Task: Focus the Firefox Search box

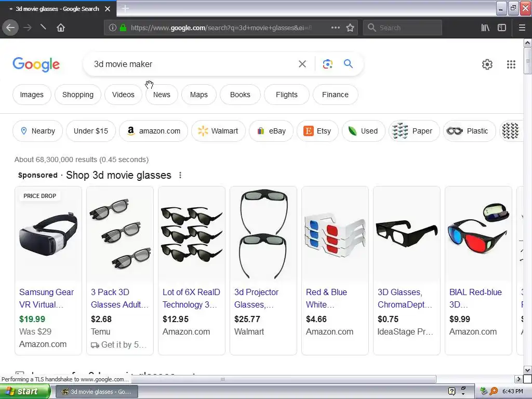Action: click(403, 28)
